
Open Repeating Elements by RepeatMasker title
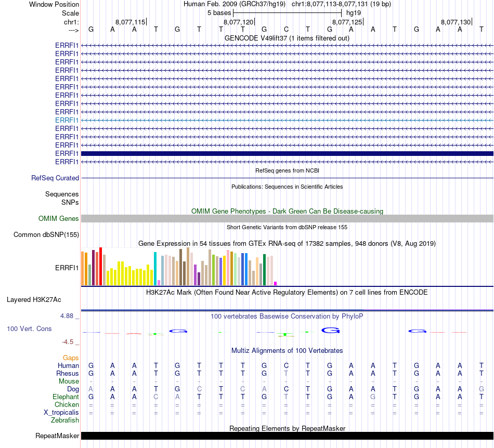pyautogui.click(x=287, y=428)
